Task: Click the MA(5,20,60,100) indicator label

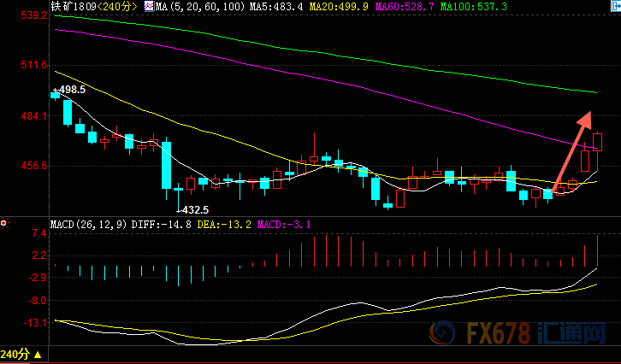Action: [x=201, y=6]
